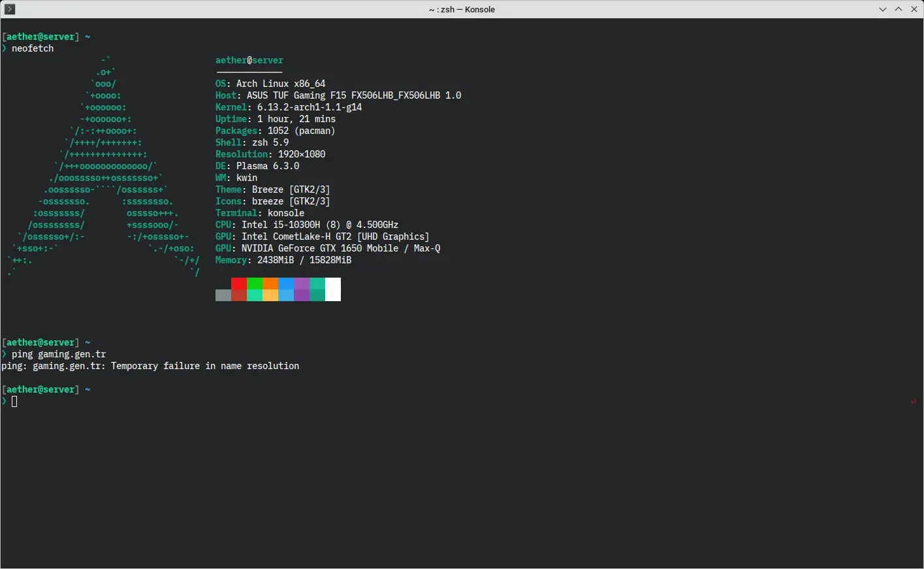Click the 'NVIDIA GeForce GTX 1650 Mobile' GPU line
The image size is (924, 569).
point(328,248)
